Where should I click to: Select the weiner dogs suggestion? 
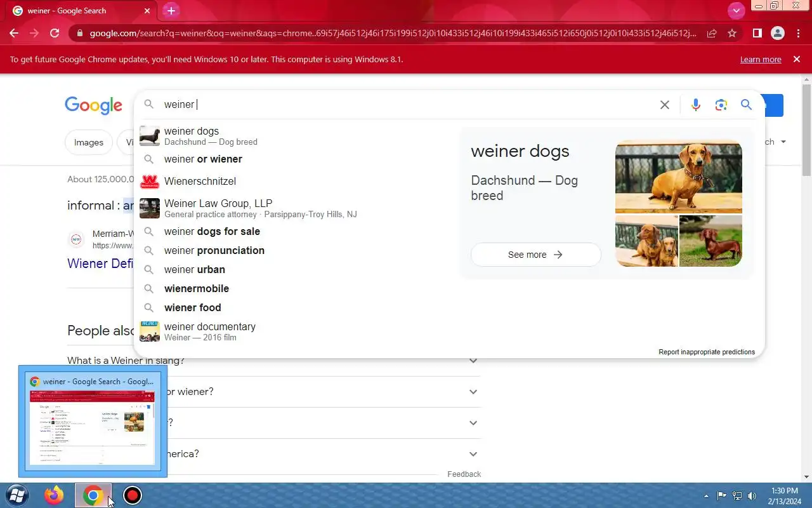point(295,136)
